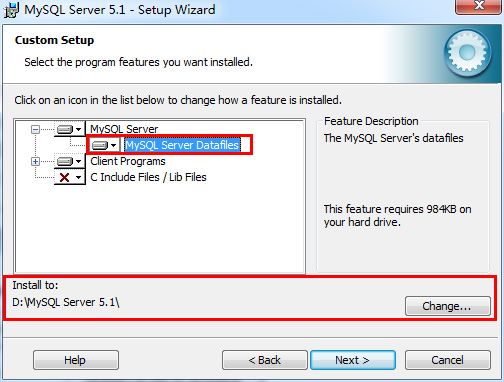Click the MySQL Server Datafiles drive icon
Viewport: 504px width, 382px height.
[100, 145]
